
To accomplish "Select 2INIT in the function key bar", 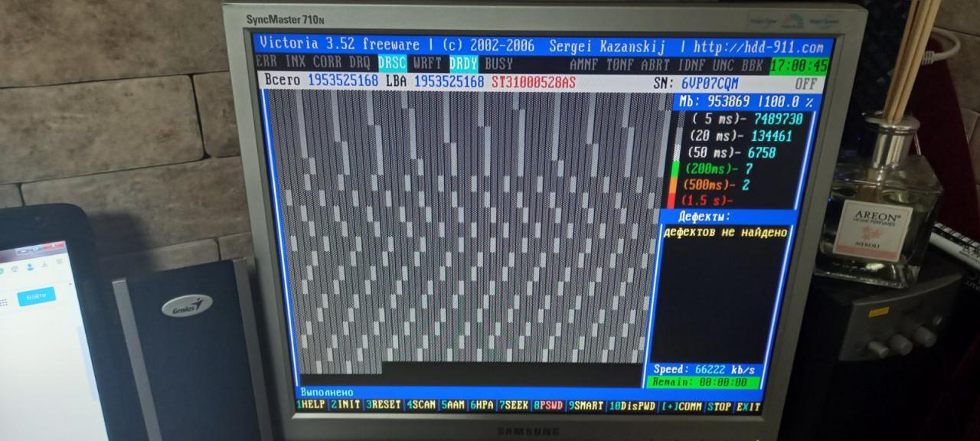I will click(x=345, y=405).
